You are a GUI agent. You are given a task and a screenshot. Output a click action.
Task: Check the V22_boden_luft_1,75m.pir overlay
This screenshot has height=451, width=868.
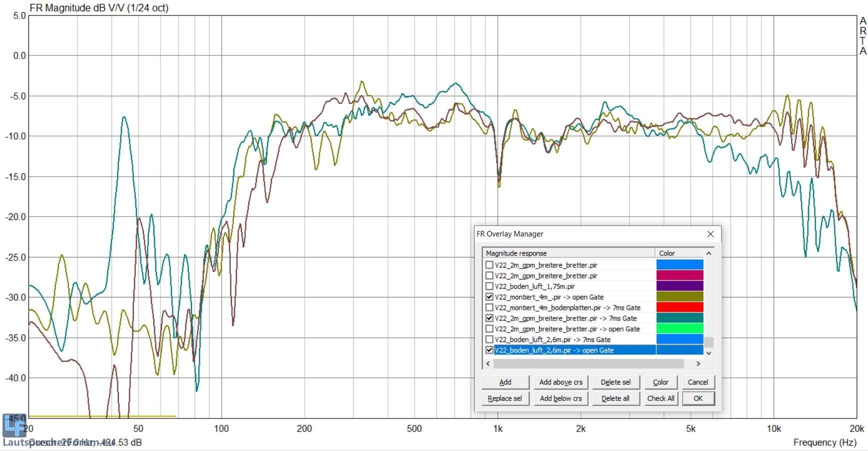[490, 286]
